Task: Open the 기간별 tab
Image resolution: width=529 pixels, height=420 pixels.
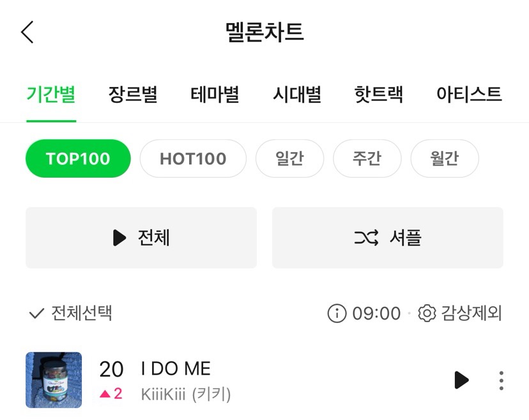Action: click(51, 95)
